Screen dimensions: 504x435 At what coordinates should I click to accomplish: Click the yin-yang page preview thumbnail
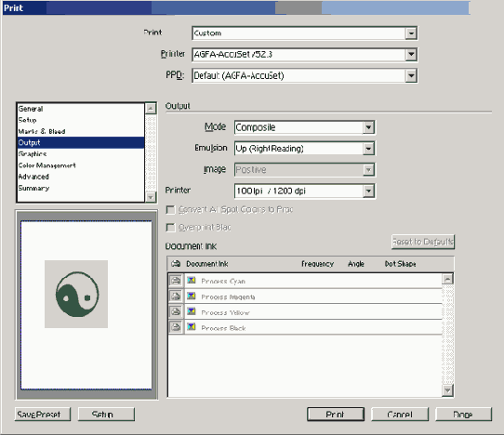point(76,294)
